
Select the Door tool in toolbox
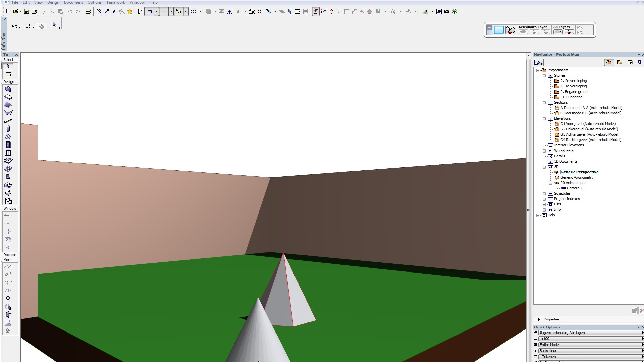coord(8,145)
